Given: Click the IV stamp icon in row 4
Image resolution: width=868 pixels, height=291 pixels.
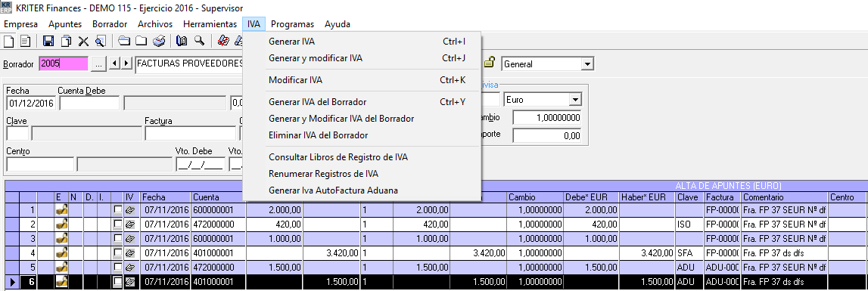Looking at the screenshot, I should click(129, 254).
